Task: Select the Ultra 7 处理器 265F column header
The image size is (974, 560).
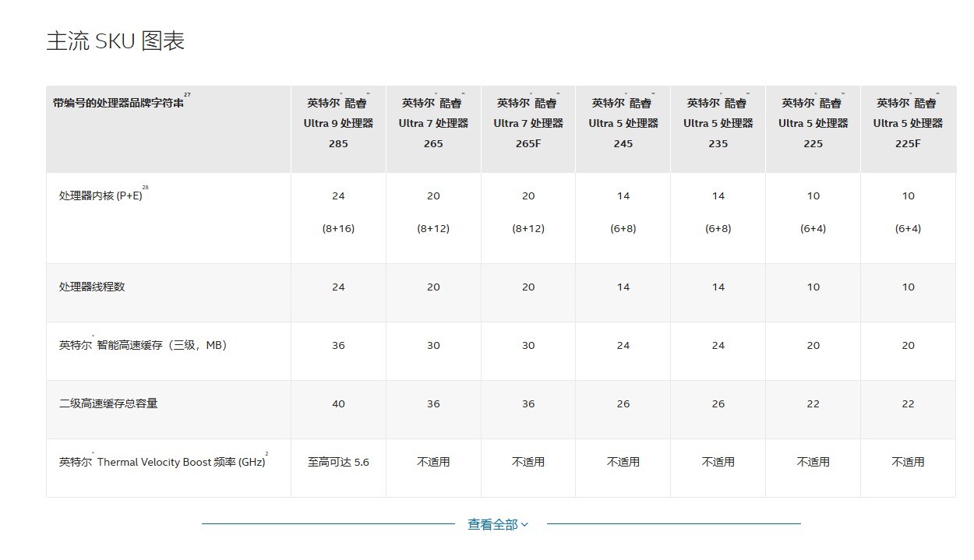Action: tap(528, 129)
